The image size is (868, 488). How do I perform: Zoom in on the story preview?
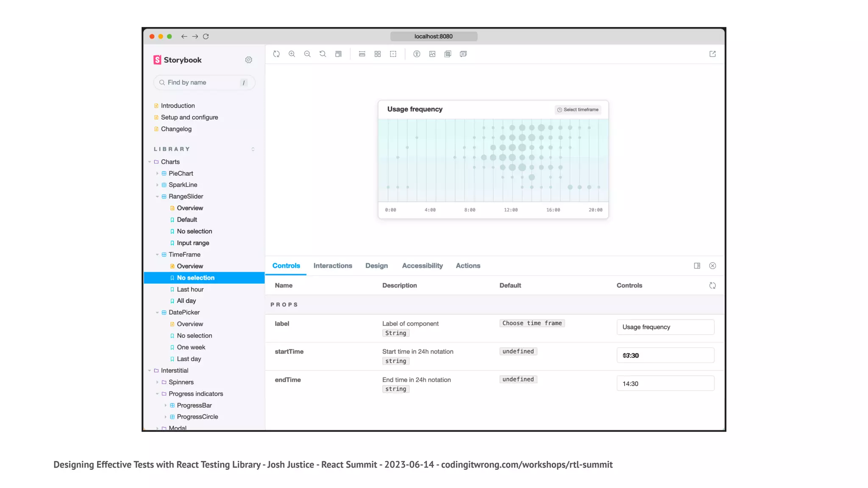coord(292,54)
